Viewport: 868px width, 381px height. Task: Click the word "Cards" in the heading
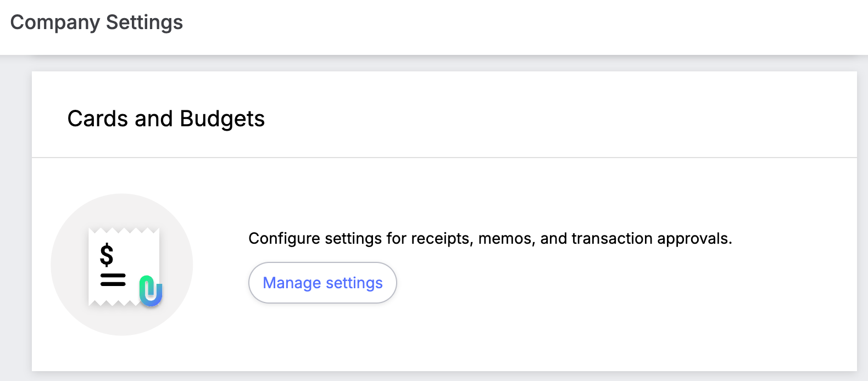click(x=98, y=119)
